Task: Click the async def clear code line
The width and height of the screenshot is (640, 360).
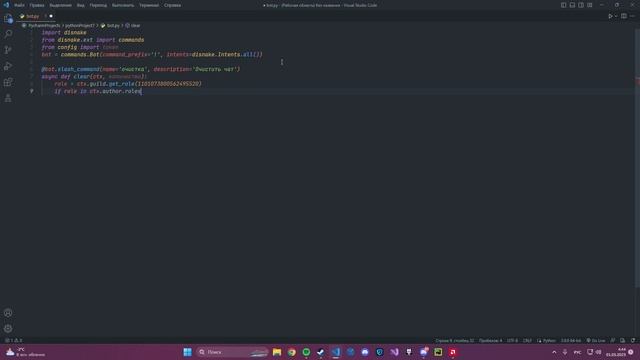Action: [94, 77]
